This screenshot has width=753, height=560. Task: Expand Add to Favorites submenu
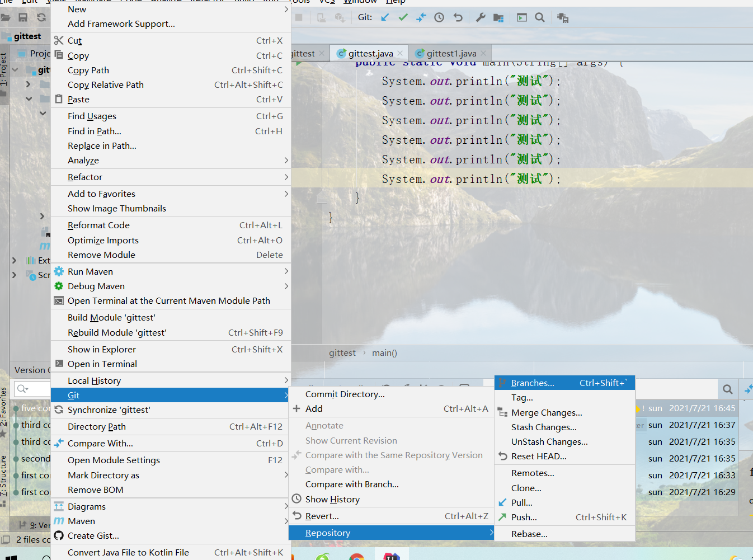tap(171, 194)
